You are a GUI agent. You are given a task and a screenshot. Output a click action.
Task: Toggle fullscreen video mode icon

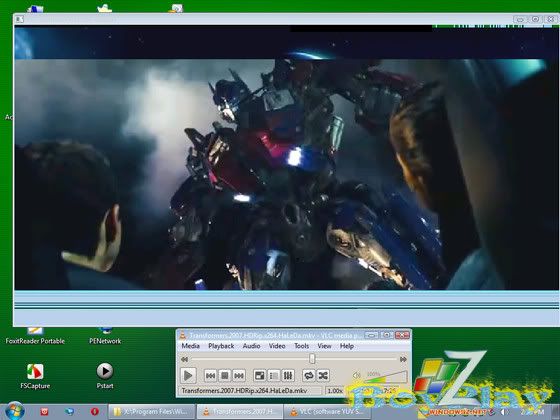260,375
